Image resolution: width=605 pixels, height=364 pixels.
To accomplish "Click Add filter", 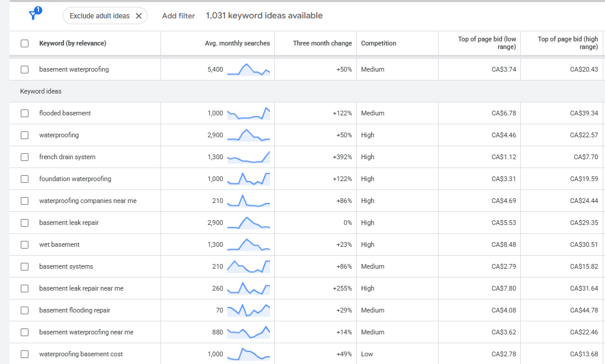I will tap(178, 16).
